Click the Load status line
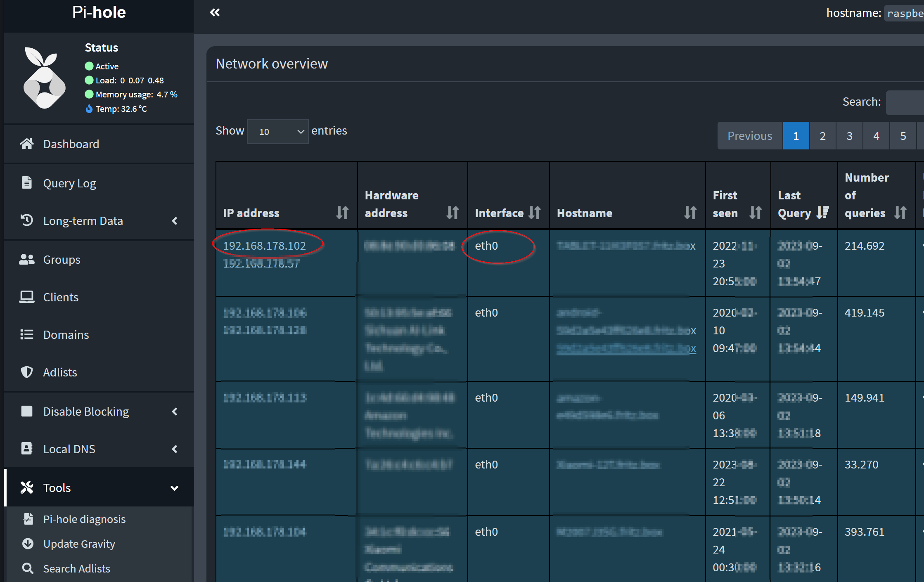924x582 pixels. [x=124, y=80]
